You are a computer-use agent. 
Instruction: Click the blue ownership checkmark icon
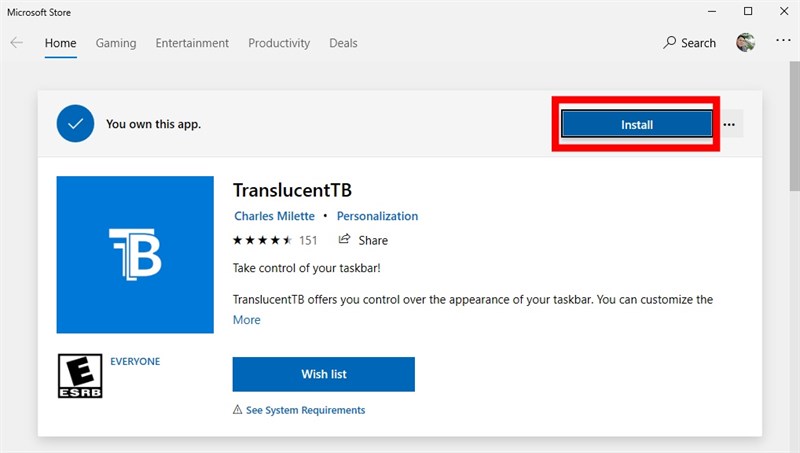pos(76,123)
